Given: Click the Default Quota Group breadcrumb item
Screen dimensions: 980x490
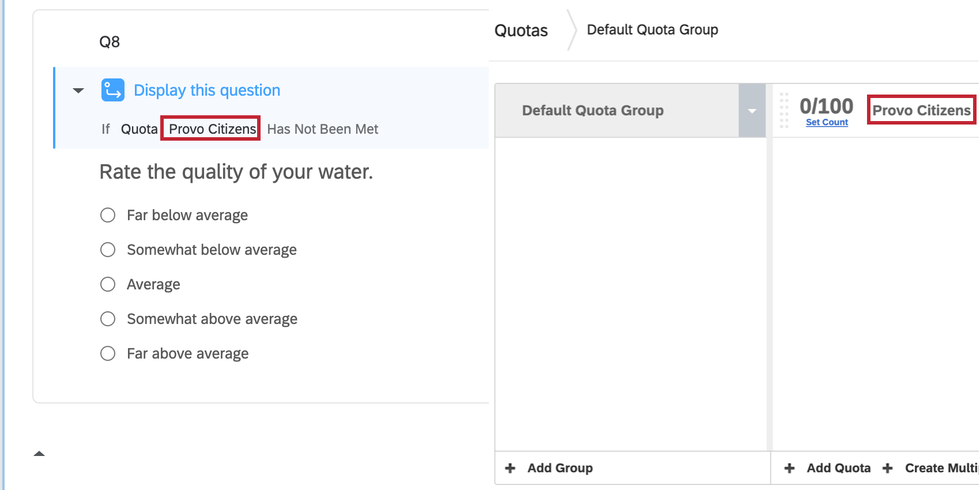Looking at the screenshot, I should point(652,29).
